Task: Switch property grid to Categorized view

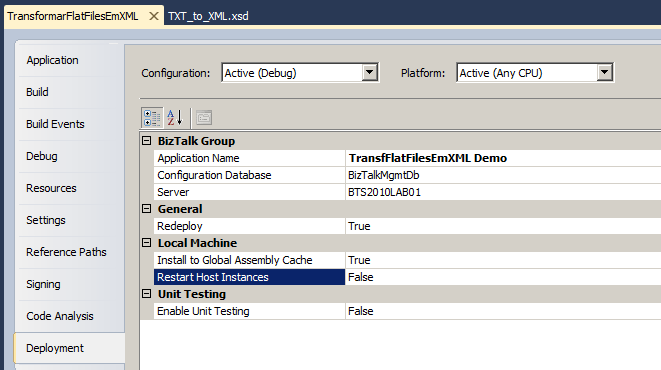Action: point(152,118)
